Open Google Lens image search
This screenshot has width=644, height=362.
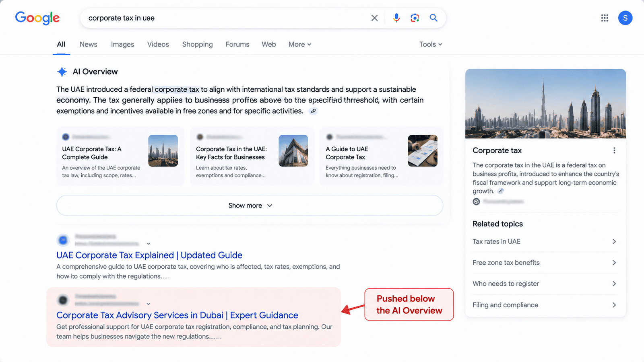point(415,18)
